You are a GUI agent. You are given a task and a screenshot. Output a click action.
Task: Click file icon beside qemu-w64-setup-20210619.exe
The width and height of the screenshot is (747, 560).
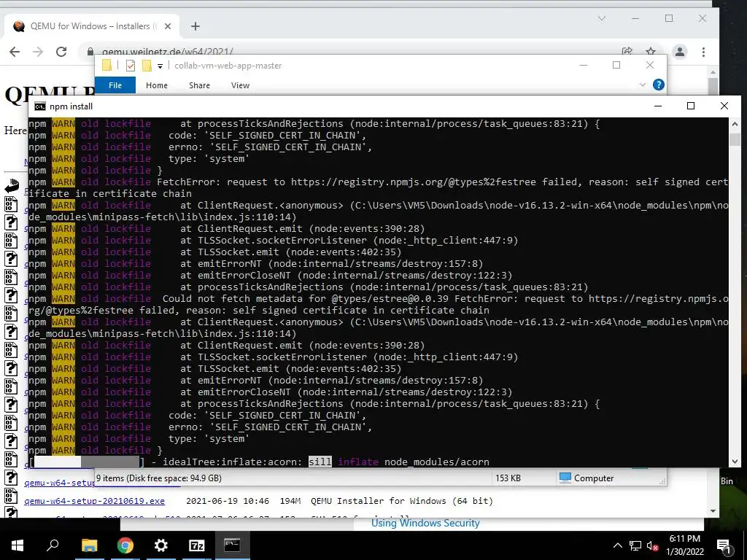point(11,496)
